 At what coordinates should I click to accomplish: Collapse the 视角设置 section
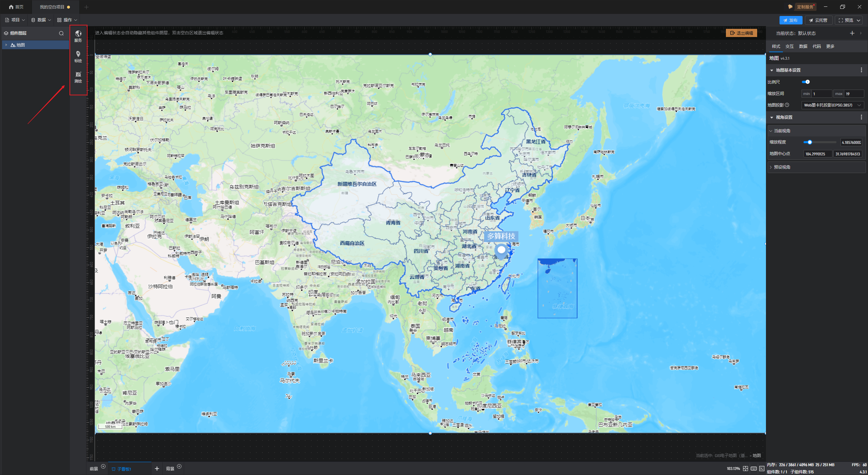click(772, 117)
